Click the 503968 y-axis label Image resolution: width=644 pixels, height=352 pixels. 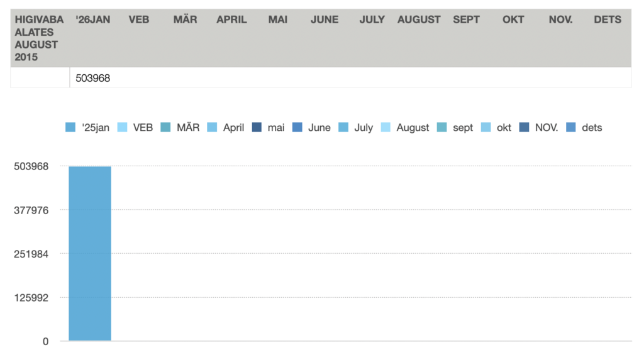(32, 166)
